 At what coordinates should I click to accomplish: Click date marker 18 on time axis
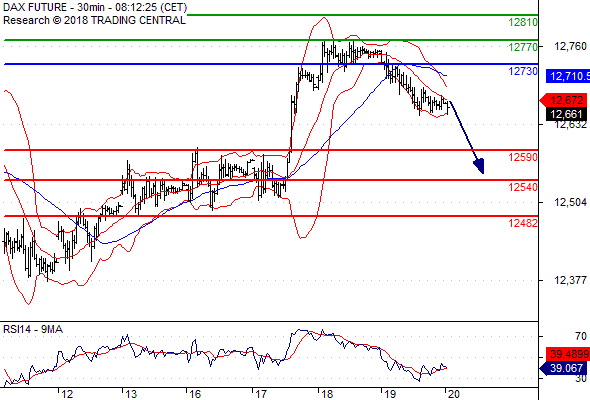tap(327, 394)
